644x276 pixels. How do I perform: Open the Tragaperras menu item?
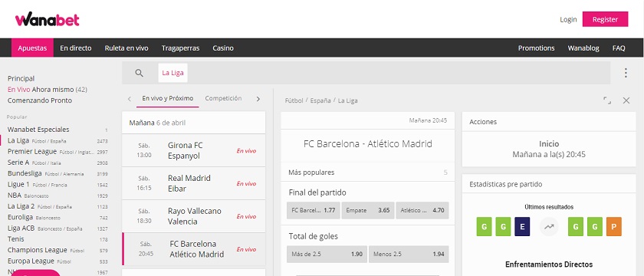click(x=180, y=48)
